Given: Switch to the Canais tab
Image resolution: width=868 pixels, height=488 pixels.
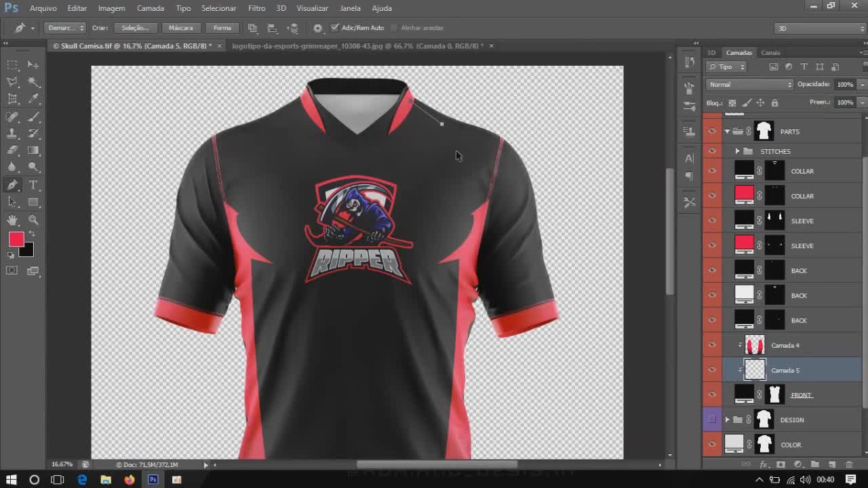Looking at the screenshot, I should tap(770, 52).
